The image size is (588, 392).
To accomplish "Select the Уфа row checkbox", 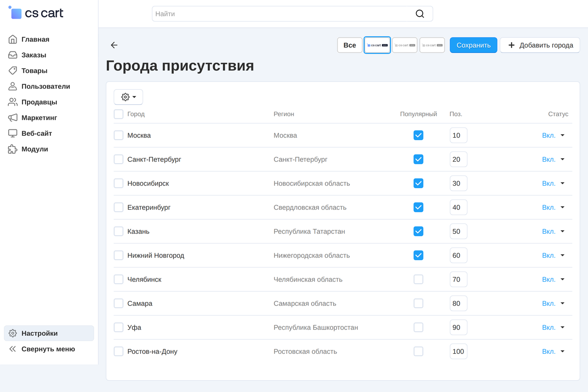I will tap(119, 327).
